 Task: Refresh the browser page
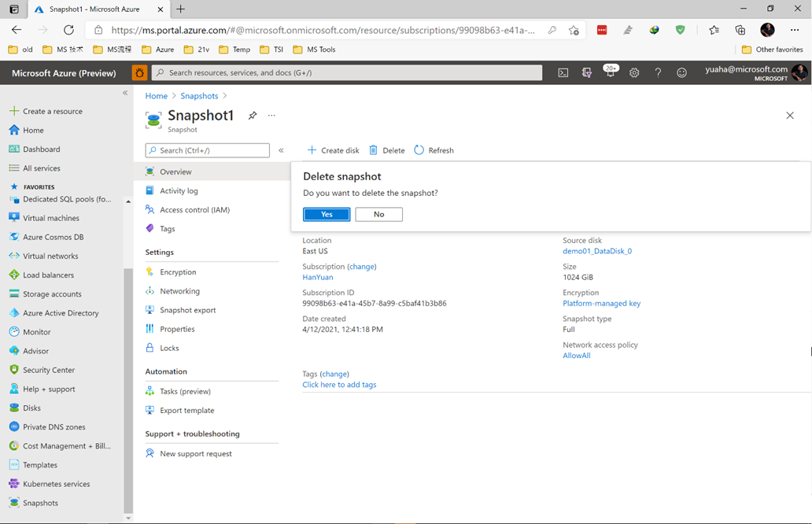click(x=68, y=30)
